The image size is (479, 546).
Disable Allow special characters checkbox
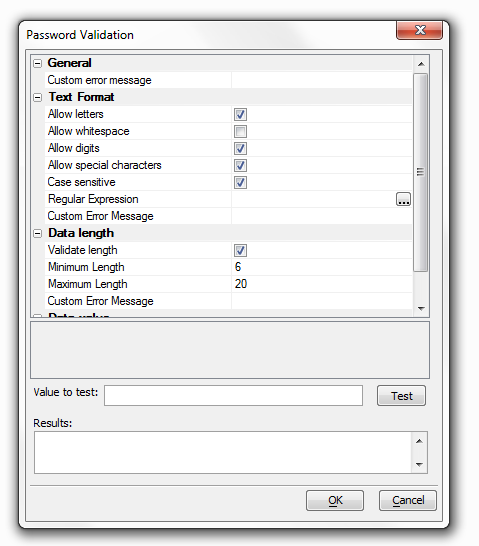[x=240, y=165]
